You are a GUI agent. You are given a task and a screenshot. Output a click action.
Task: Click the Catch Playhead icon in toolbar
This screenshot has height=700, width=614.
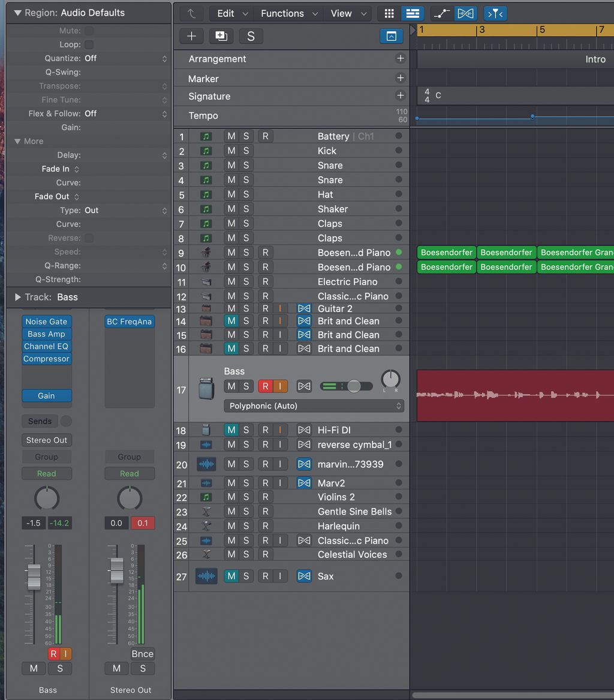click(495, 13)
